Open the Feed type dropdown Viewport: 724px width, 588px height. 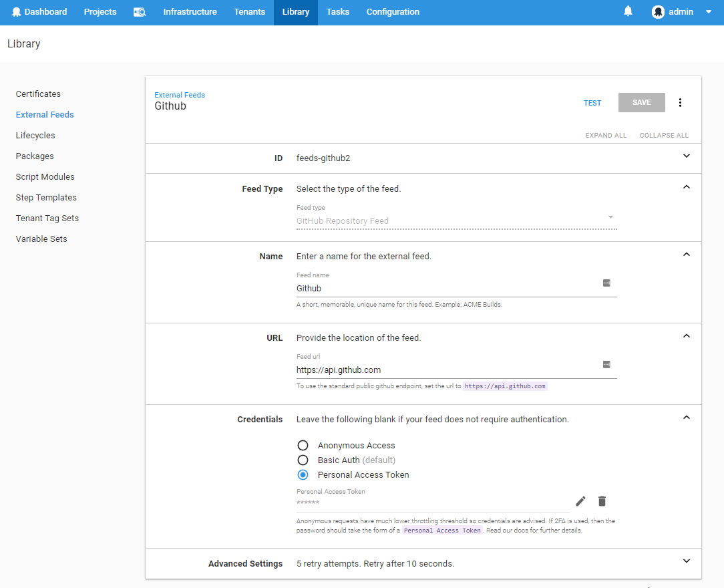click(610, 217)
